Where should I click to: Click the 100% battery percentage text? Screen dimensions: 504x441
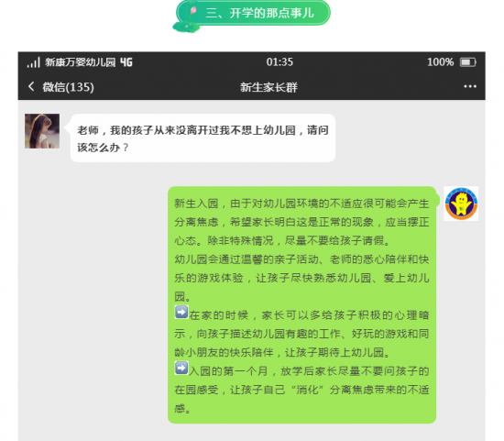pos(440,62)
